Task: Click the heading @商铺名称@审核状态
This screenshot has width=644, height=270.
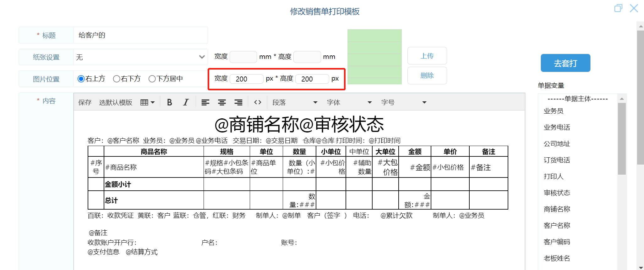Action: pos(299,124)
